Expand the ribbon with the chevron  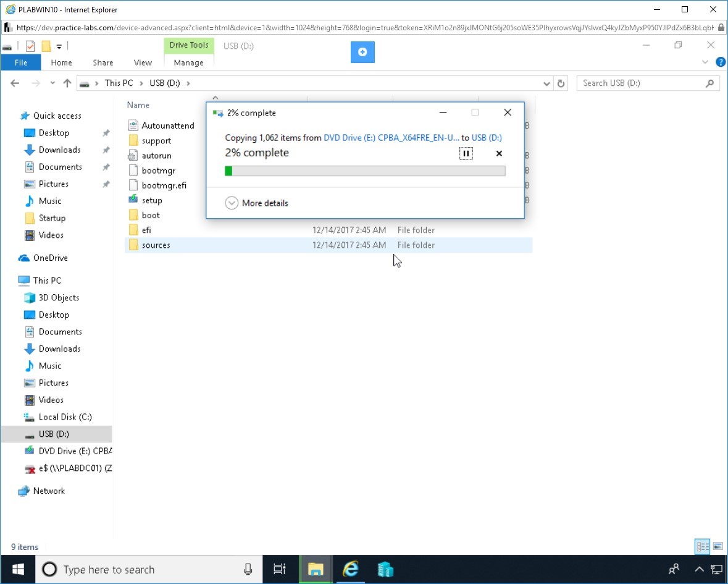pyautogui.click(x=705, y=62)
